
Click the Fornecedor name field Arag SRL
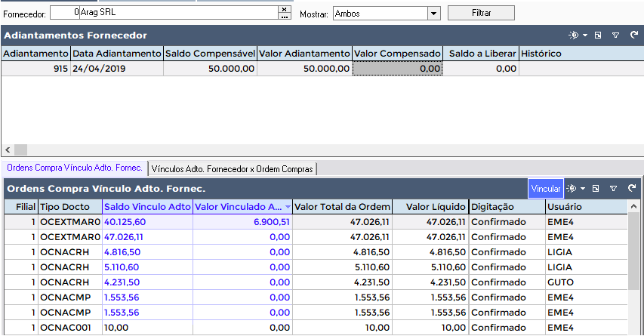click(x=179, y=13)
